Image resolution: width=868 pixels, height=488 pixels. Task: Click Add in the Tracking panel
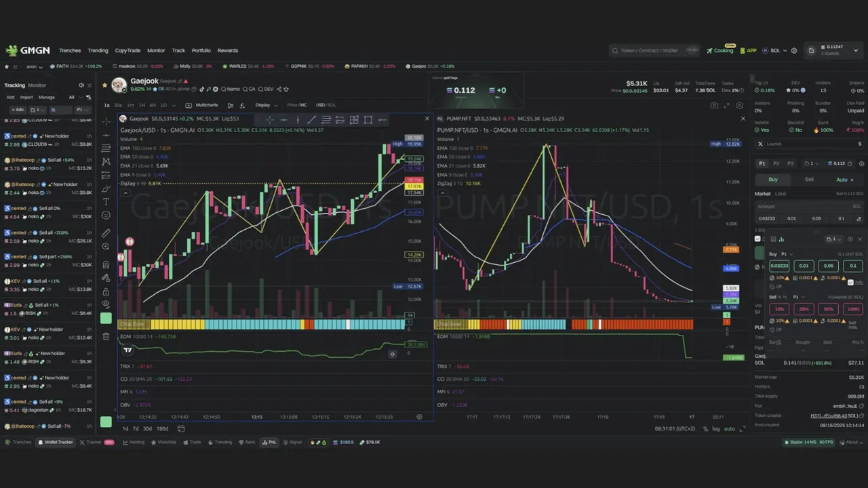coord(10,97)
